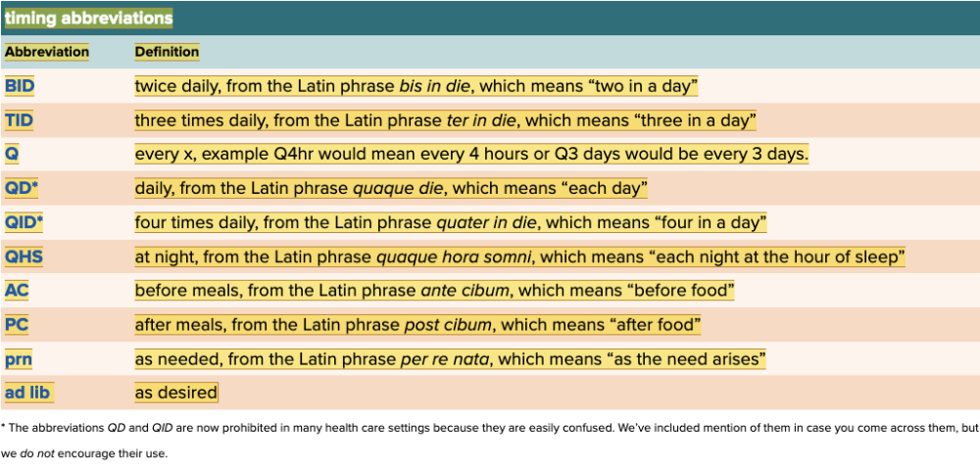Click the TID abbreviation
Viewport: 980px width, 466px height.
pyautogui.click(x=20, y=120)
